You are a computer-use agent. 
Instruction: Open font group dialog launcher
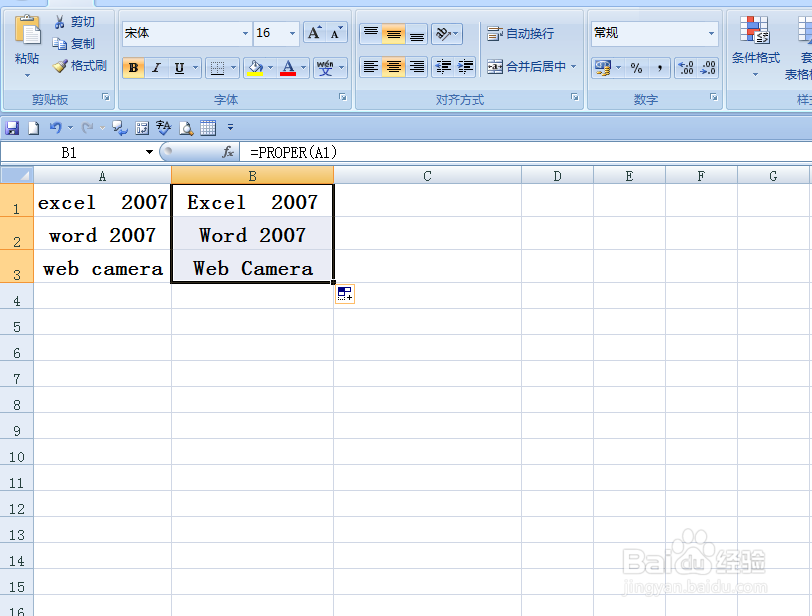point(343,97)
